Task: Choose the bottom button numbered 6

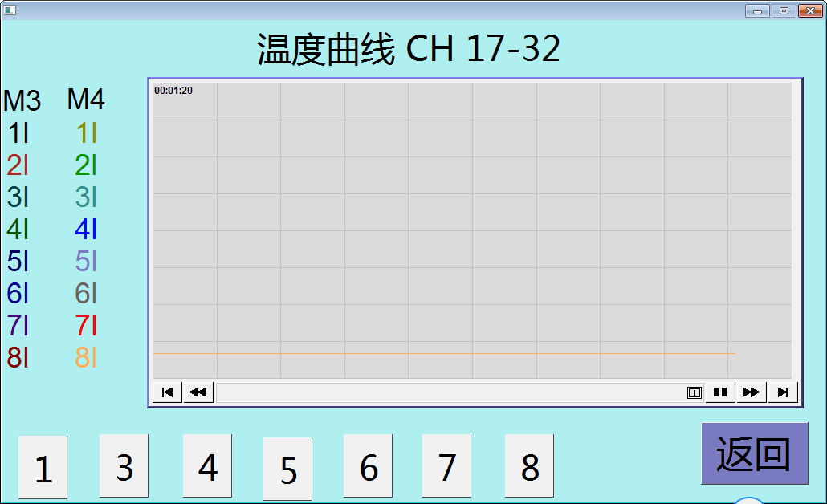Action: 368,466
